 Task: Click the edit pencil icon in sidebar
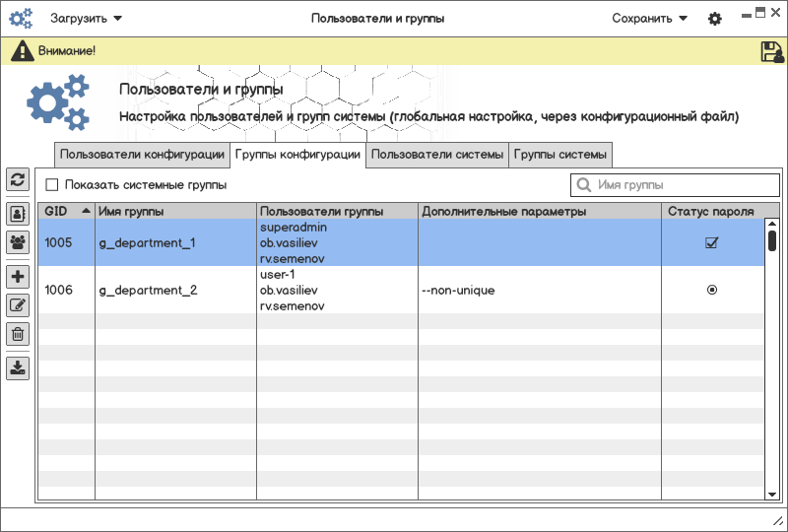pyautogui.click(x=18, y=305)
